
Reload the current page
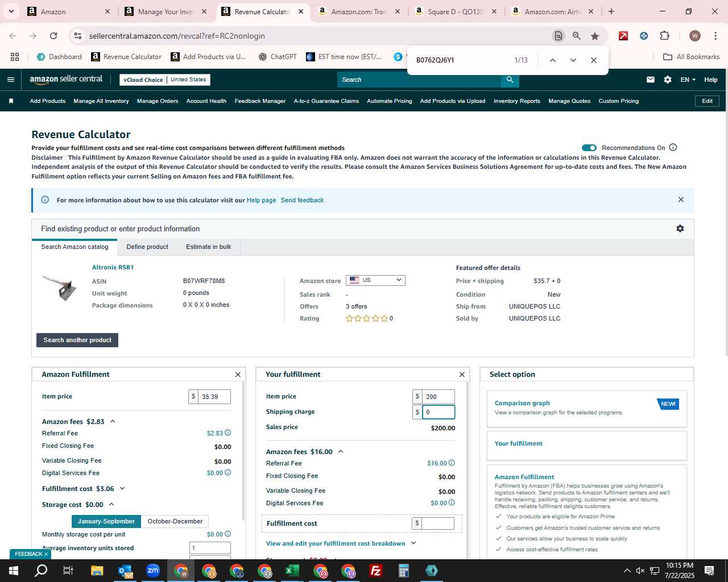[53, 36]
